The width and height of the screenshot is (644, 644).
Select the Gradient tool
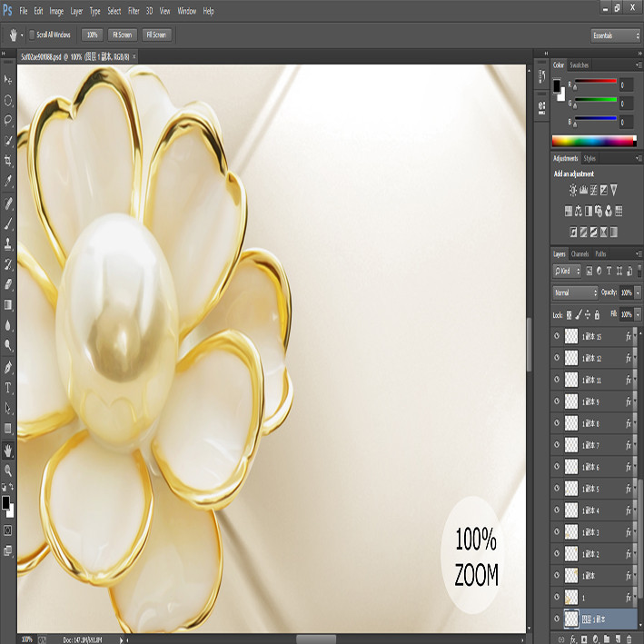tap(8, 304)
